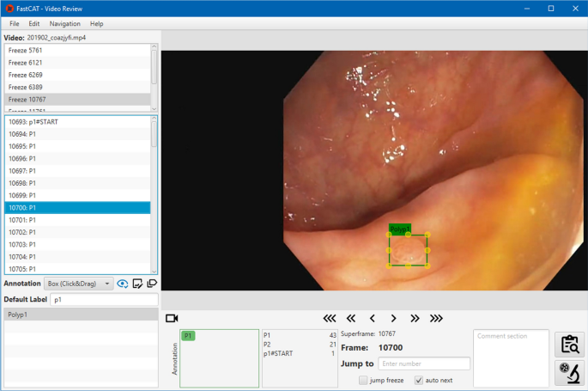Select frame 10705: P1
Screen dimensions: 588x391
77,269
